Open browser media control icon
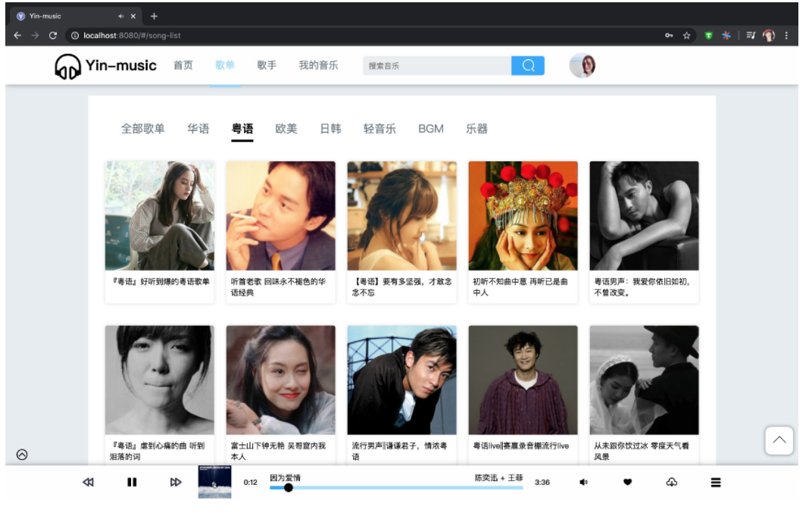 click(751, 35)
